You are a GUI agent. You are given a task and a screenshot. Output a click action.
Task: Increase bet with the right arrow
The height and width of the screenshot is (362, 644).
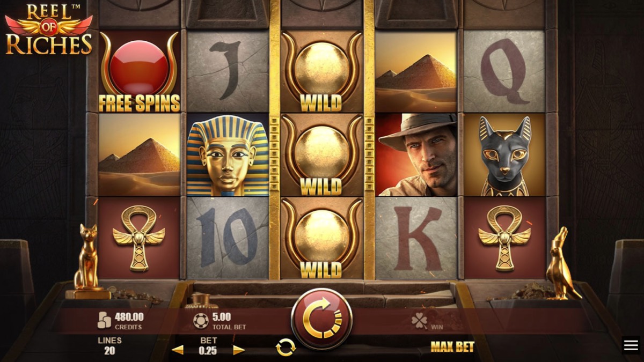coord(239,350)
